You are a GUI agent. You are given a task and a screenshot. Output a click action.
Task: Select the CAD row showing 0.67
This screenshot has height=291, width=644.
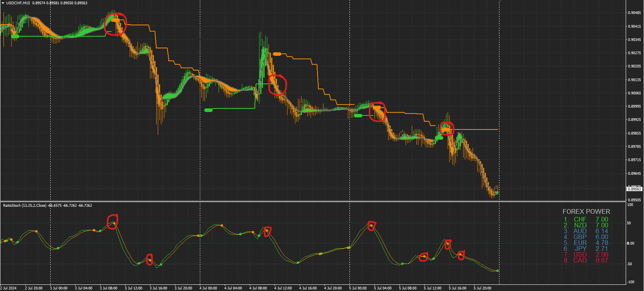pyautogui.click(x=586, y=260)
